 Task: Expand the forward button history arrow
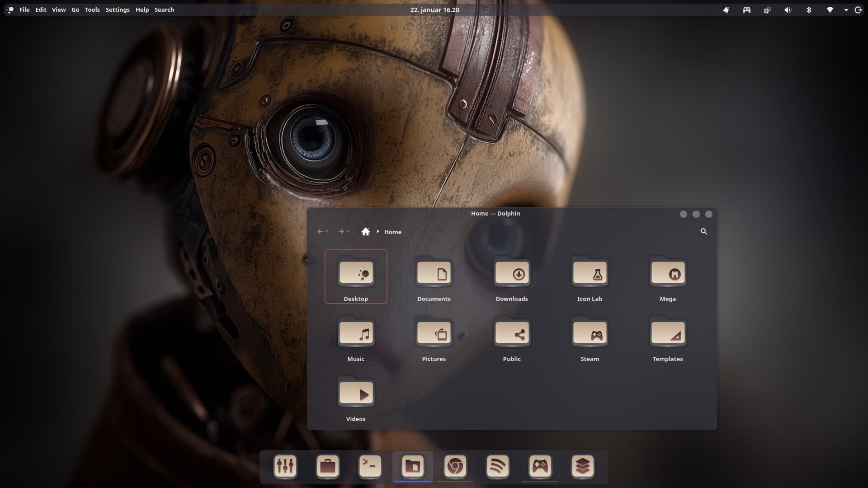(348, 232)
